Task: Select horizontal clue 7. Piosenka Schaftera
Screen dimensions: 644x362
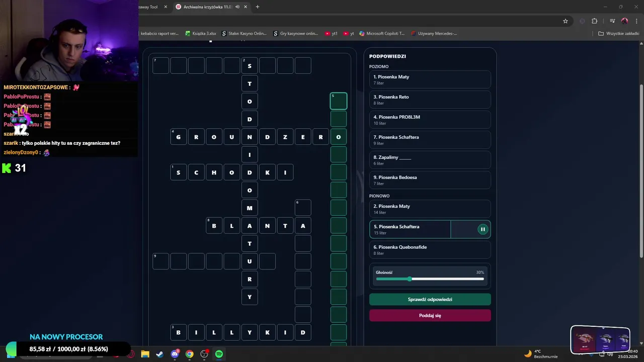Action: point(430,140)
